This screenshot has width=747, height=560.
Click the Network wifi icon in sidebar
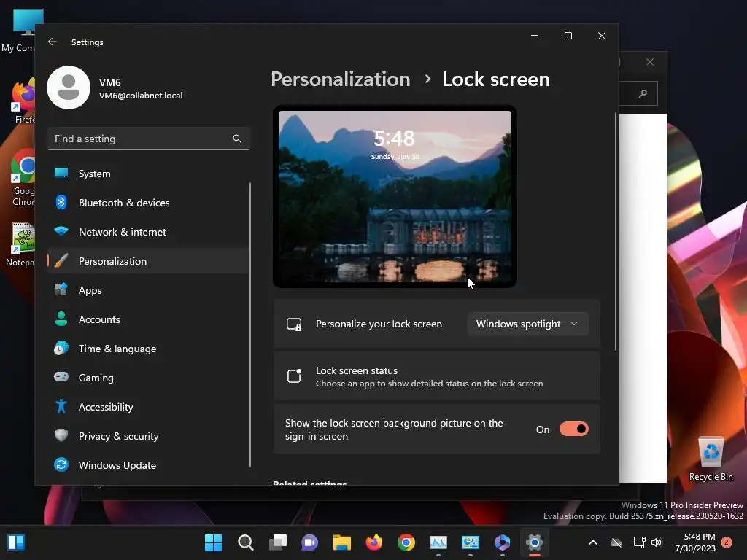click(61, 231)
